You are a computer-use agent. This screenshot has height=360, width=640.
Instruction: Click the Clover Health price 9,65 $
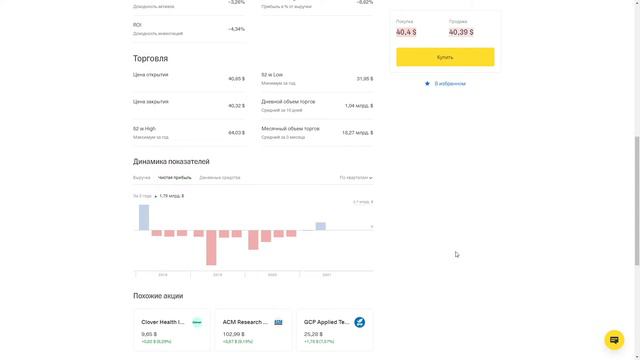149,334
